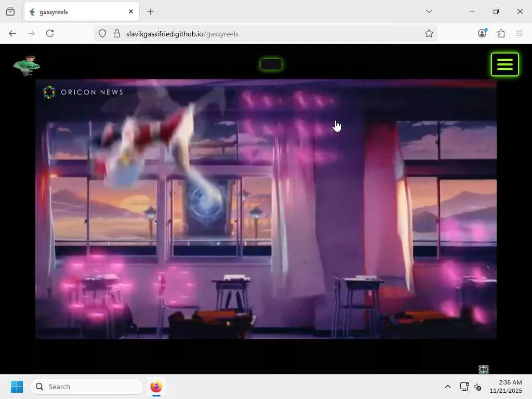The width and height of the screenshot is (532, 399).
Task: Click the Slavik site logo
Action: pos(27,65)
